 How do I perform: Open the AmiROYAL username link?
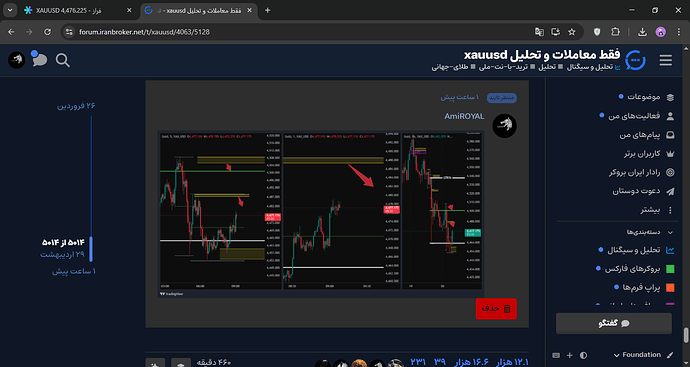[464, 117]
